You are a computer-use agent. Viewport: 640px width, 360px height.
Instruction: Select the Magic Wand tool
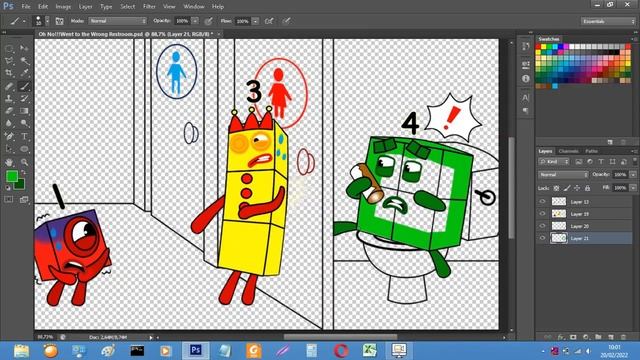point(24,61)
